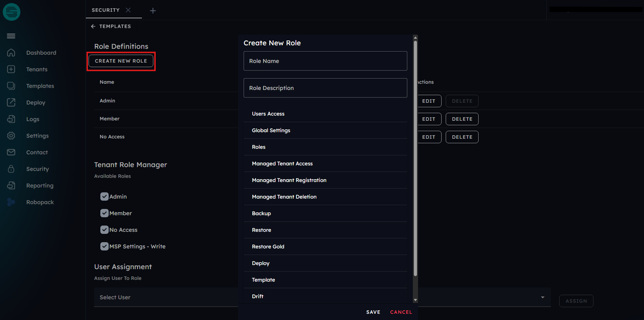The height and width of the screenshot is (320, 644).
Task: Open Tenants via its plus icon
Action: (11, 69)
